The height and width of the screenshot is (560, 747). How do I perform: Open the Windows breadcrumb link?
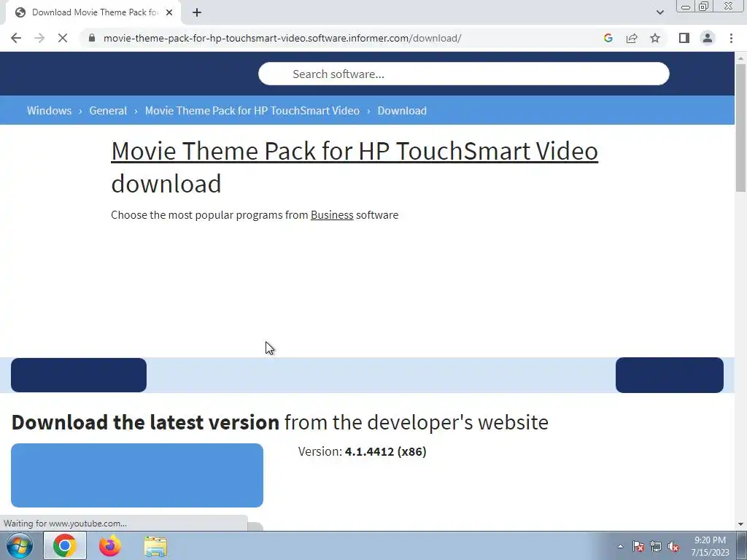tap(49, 111)
